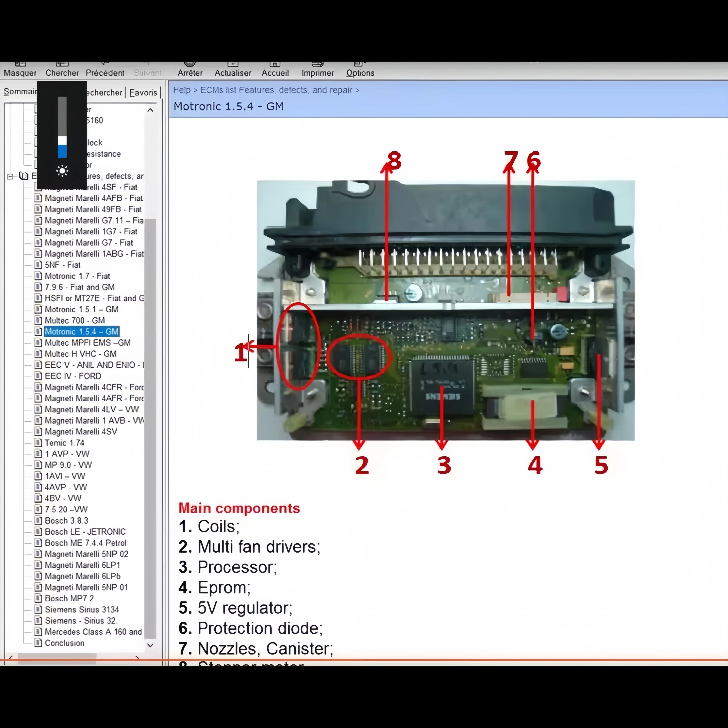Image resolution: width=728 pixels, height=728 pixels.
Task: Select Magneti Marelli G7.11 – Fiat
Action: (x=94, y=220)
